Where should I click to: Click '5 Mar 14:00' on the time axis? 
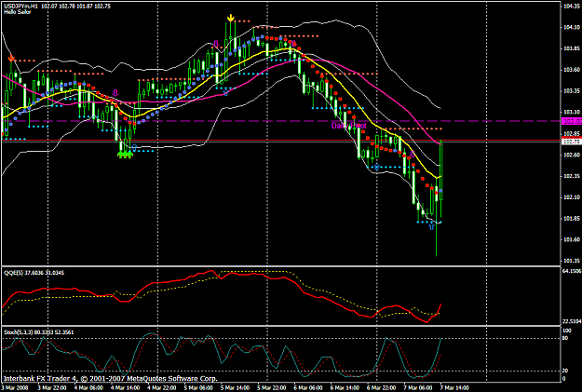235,388
